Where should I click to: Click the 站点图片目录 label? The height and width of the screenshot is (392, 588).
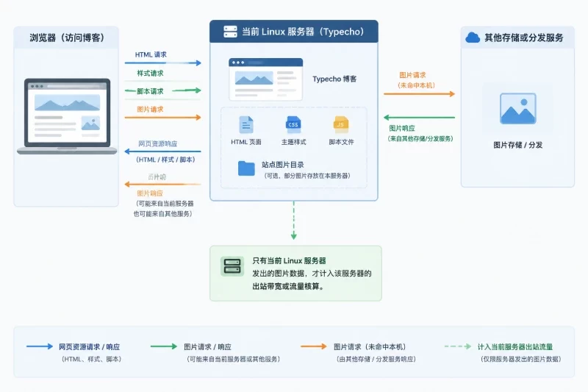pos(283,165)
